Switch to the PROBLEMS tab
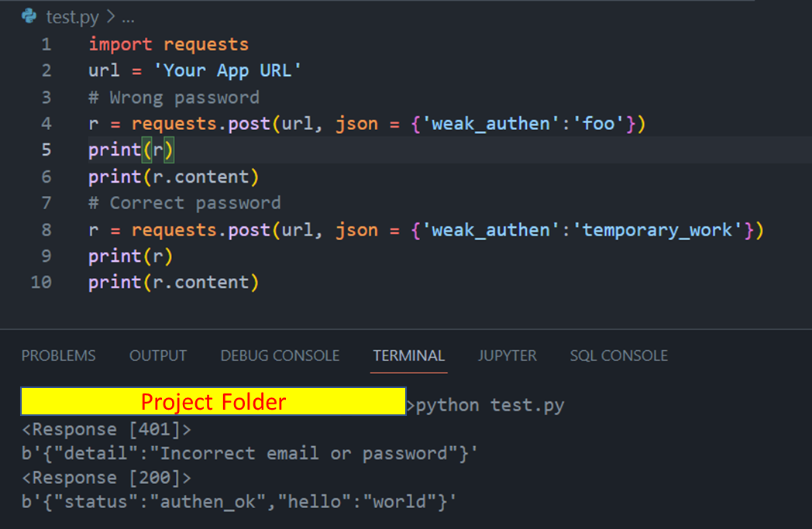Viewport: 812px width, 529px height. coord(58,356)
